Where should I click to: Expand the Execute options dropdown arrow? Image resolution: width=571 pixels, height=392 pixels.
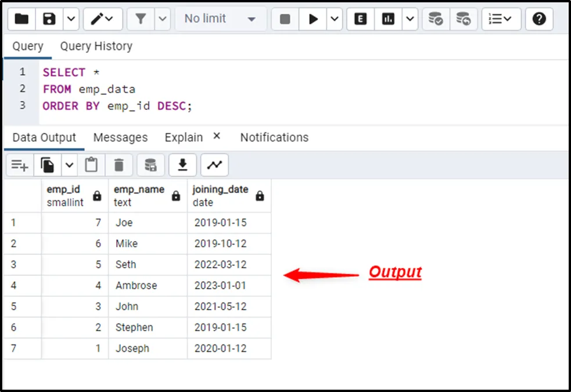(335, 19)
